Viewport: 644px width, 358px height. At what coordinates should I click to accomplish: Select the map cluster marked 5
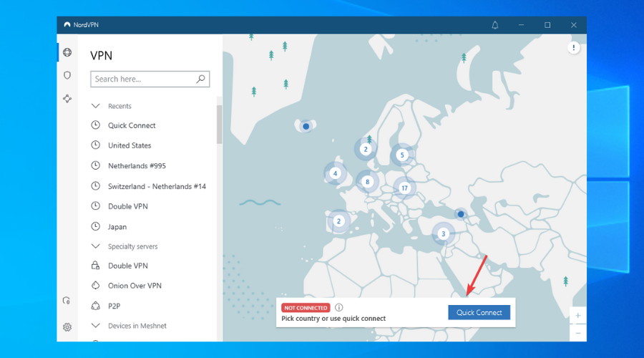[402, 155]
